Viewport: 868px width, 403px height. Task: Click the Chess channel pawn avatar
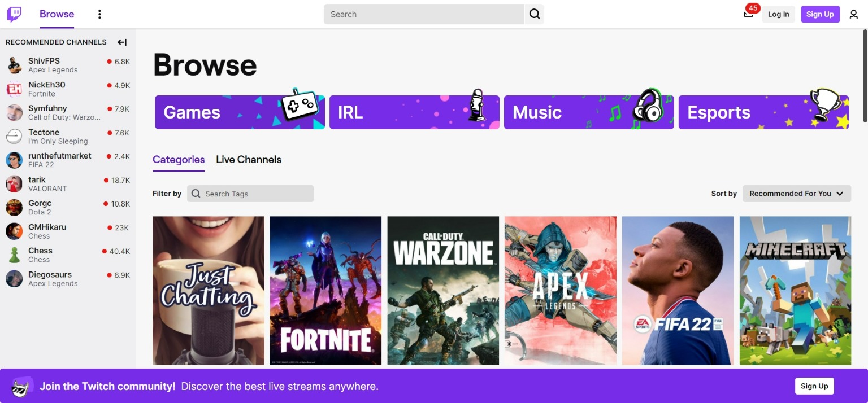[14, 255]
